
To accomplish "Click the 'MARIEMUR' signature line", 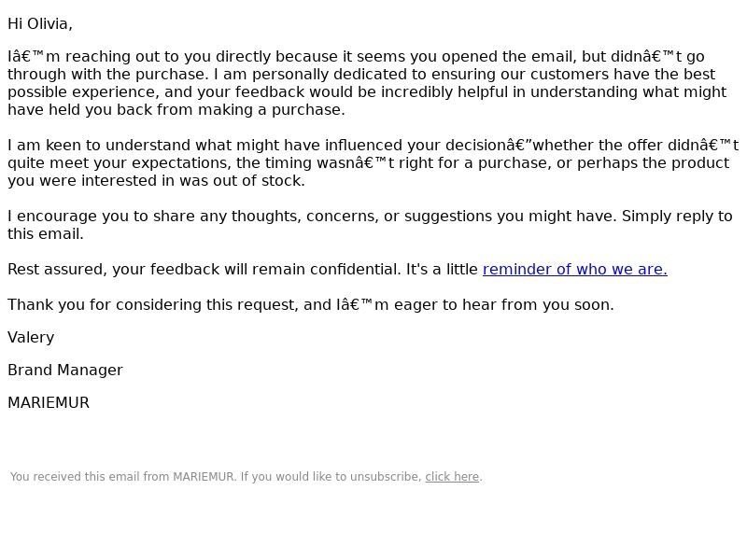I will point(49,403).
